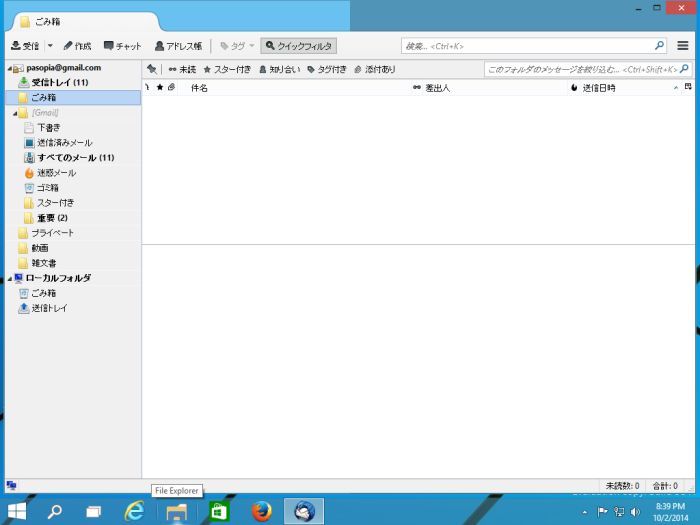The width and height of the screenshot is (700, 525).
Task: Open the チャット chat button
Action: pyautogui.click(x=122, y=46)
